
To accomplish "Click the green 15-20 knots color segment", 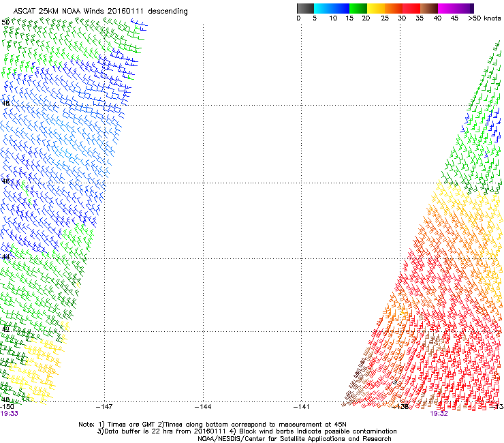I will pyautogui.click(x=358, y=8).
